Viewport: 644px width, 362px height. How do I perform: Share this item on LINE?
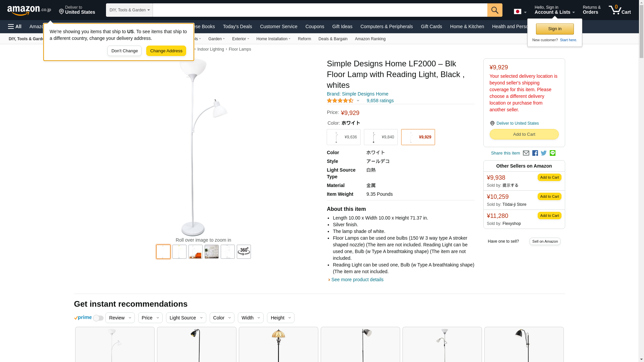click(x=552, y=153)
